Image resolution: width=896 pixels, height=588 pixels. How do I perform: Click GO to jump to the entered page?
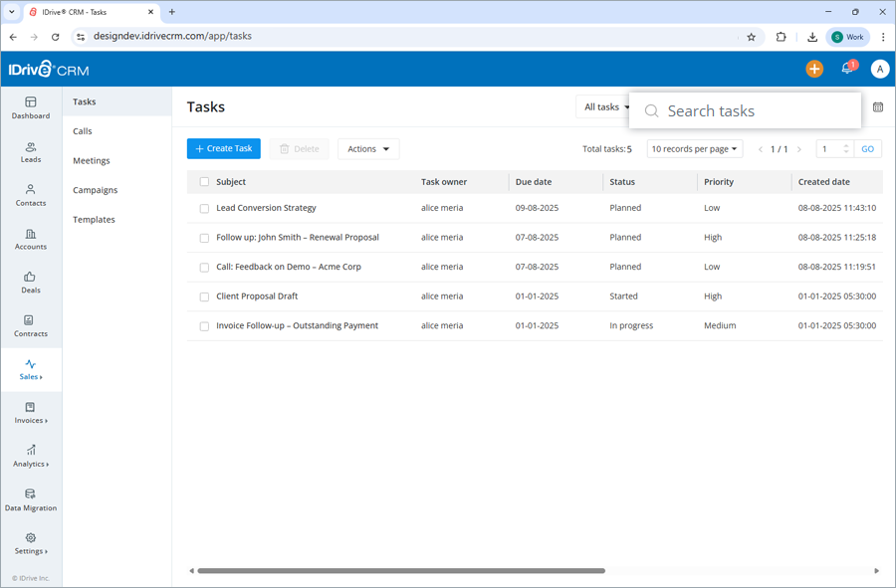(866, 148)
